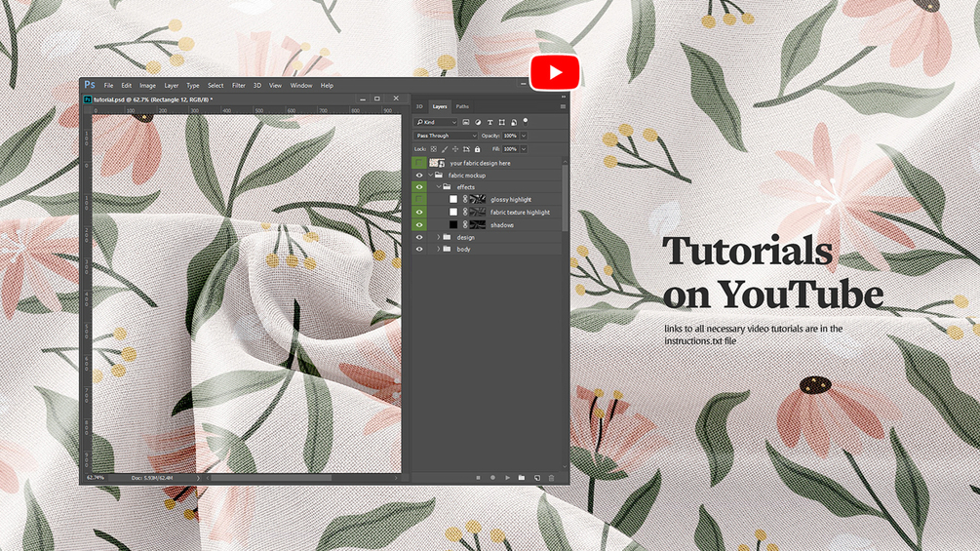The width and height of the screenshot is (980, 551).
Task: Click the Opacity 100% value field
Action: pos(511,136)
